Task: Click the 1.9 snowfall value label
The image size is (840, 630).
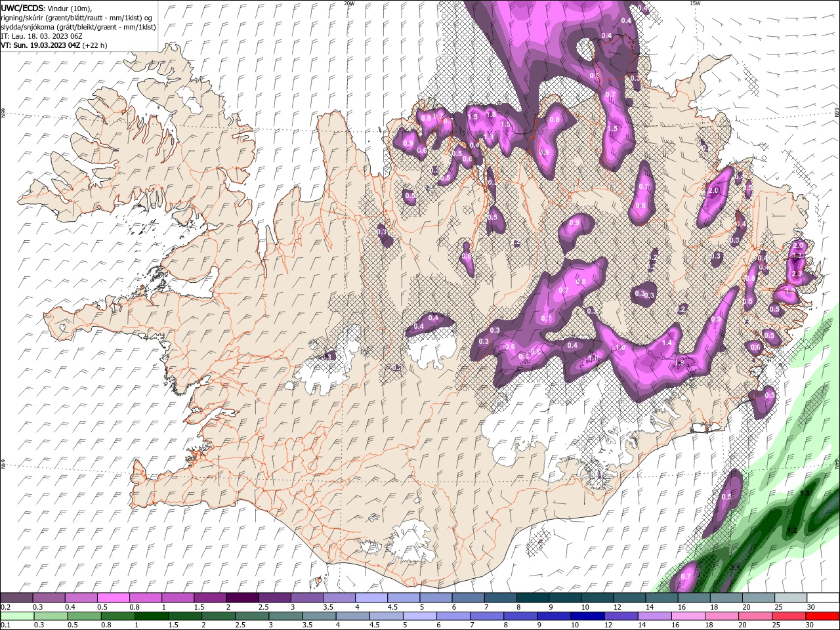Action: pyautogui.click(x=680, y=362)
